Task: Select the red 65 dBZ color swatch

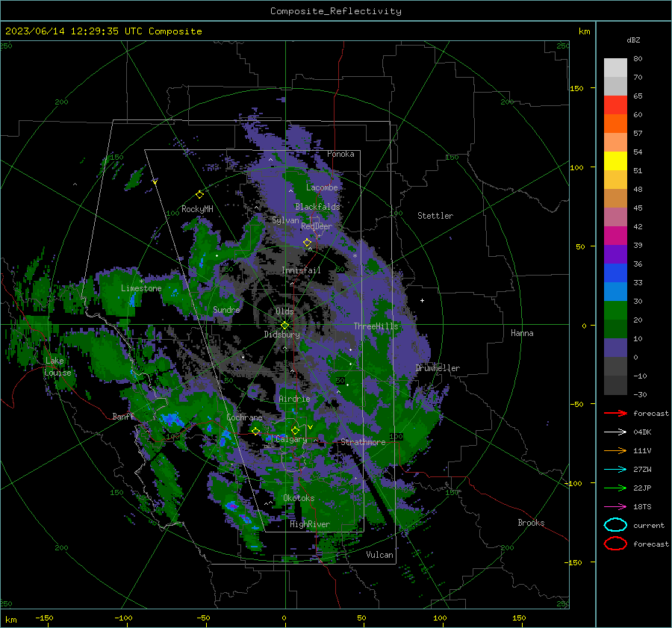Action: 615,105
